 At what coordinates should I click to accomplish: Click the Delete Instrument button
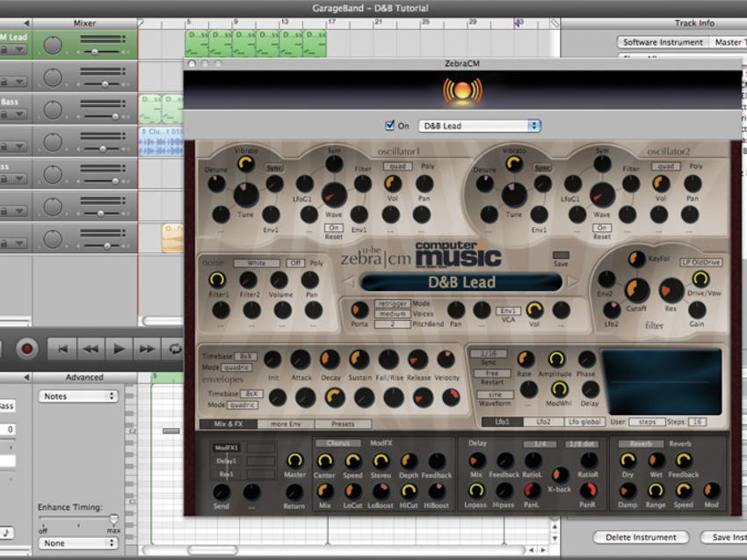coord(641,537)
